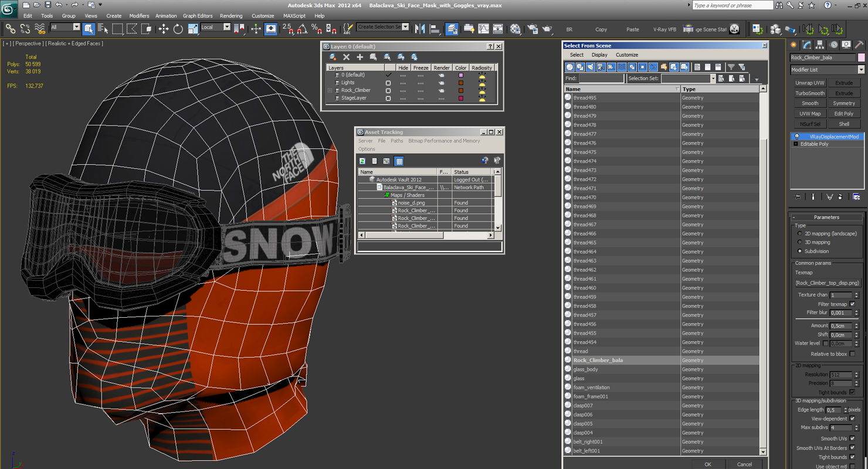
Task: Open Select by Name list tool
Action: (x=103, y=28)
